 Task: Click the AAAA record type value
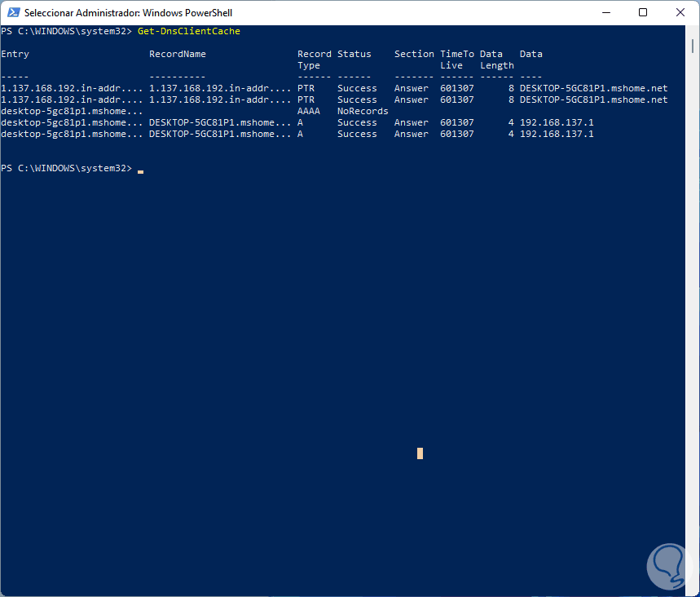pos(309,111)
